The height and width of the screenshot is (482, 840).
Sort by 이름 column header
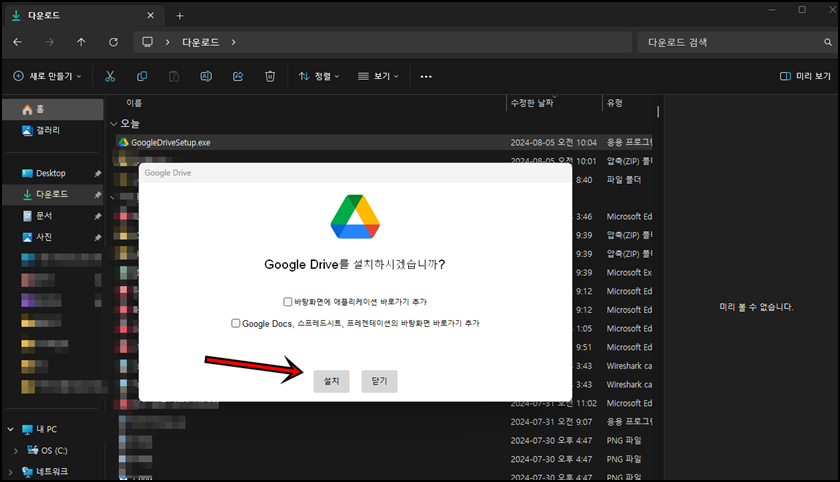pyautogui.click(x=134, y=103)
